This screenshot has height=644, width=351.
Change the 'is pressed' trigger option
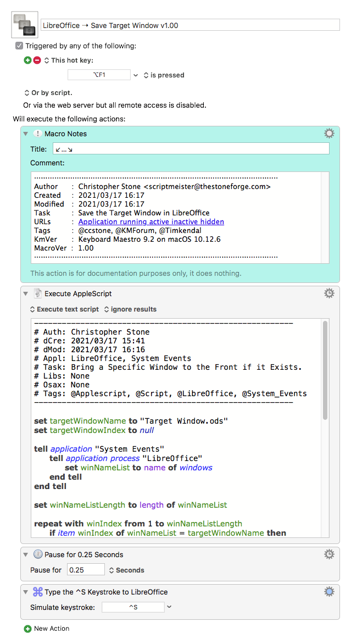[164, 75]
